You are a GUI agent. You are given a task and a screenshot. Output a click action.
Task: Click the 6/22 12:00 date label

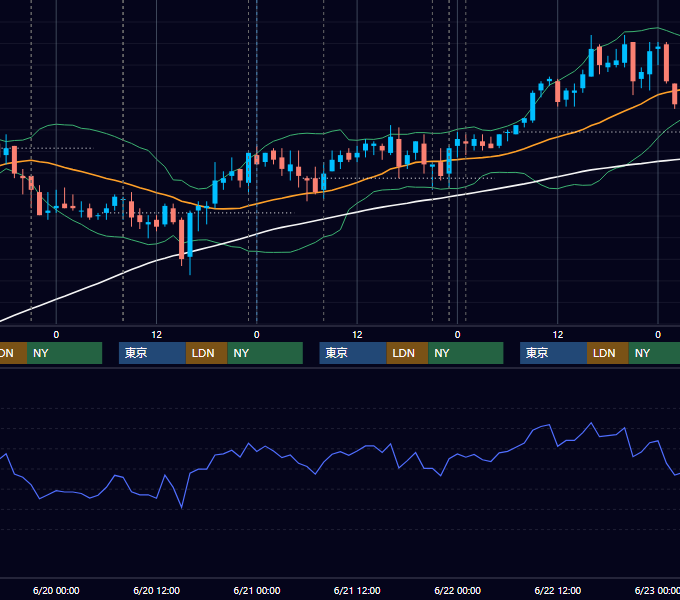pos(558,590)
